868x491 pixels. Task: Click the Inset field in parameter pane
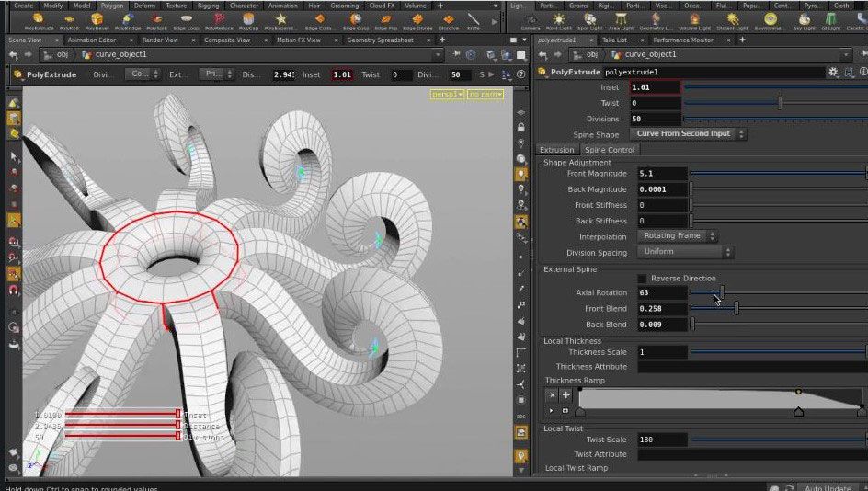tap(656, 87)
